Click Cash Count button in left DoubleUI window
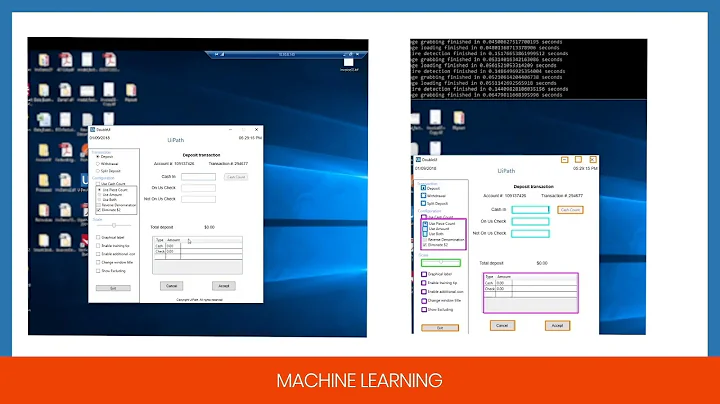This screenshot has width=720, height=404. click(x=236, y=177)
